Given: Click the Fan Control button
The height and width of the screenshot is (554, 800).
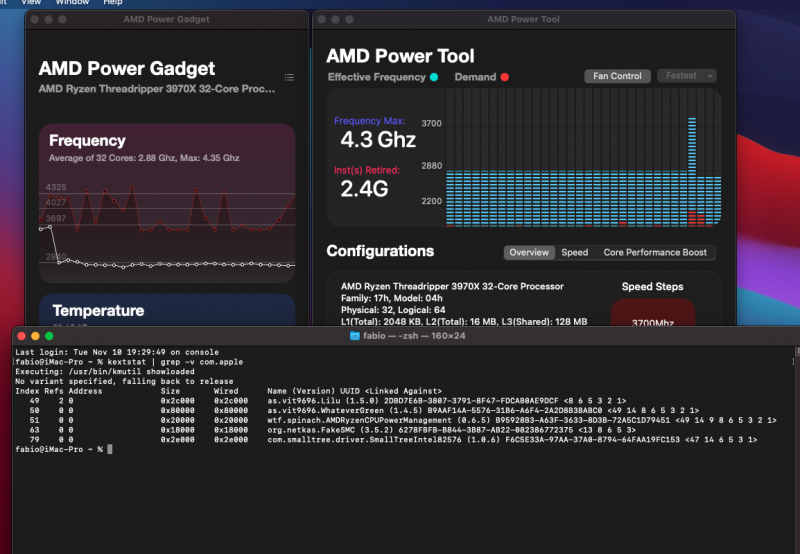Looking at the screenshot, I should [x=617, y=76].
